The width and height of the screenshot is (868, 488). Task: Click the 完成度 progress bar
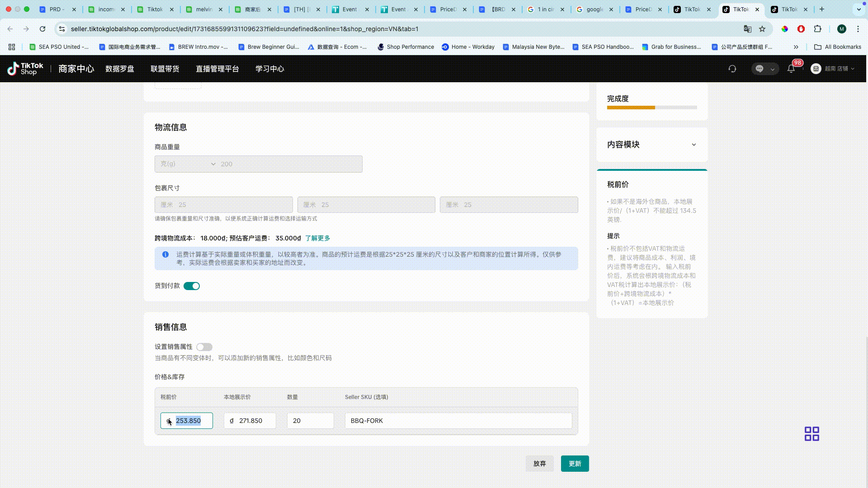tap(651, 108)
